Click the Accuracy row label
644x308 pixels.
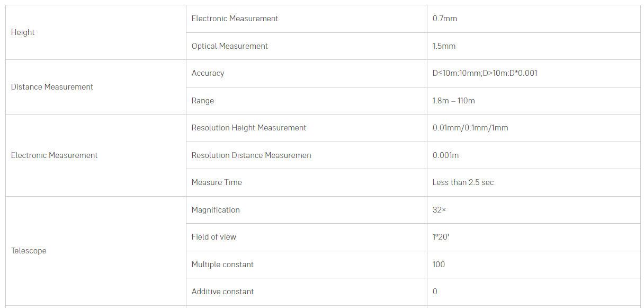click(x=208, y=73)
